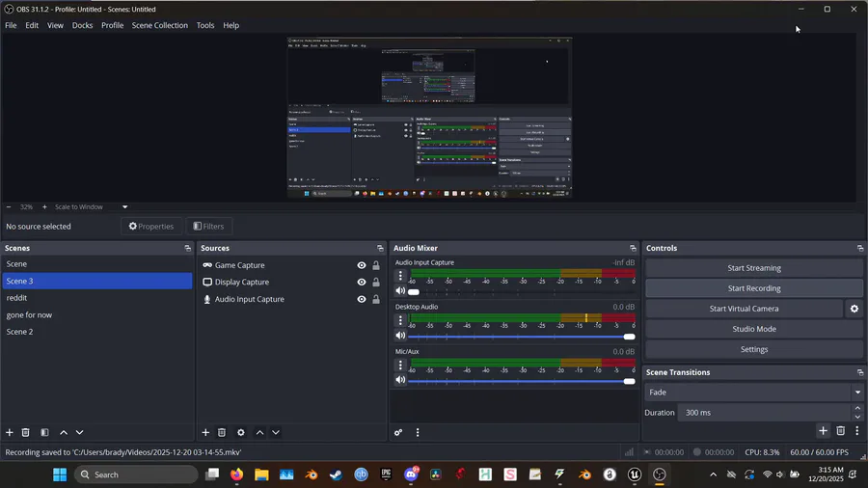
Task: Increase transition duration stepper up
Action: [857, 408]
